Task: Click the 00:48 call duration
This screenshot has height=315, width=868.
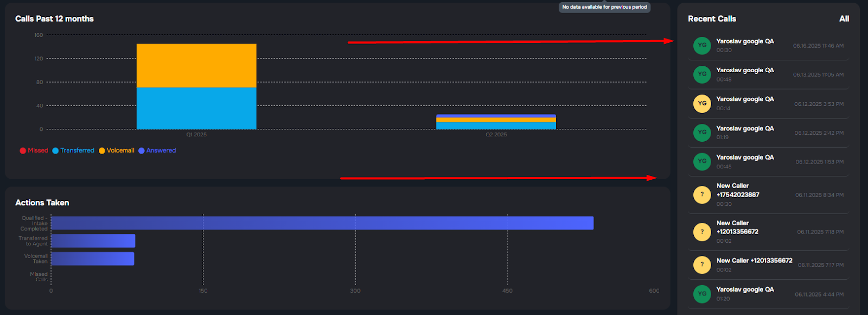Action: (x=724, y=79)
